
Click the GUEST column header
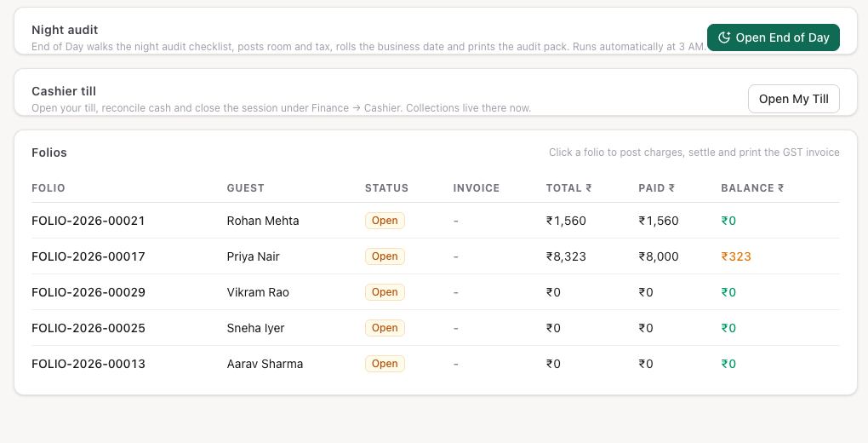tap(246, 188)
